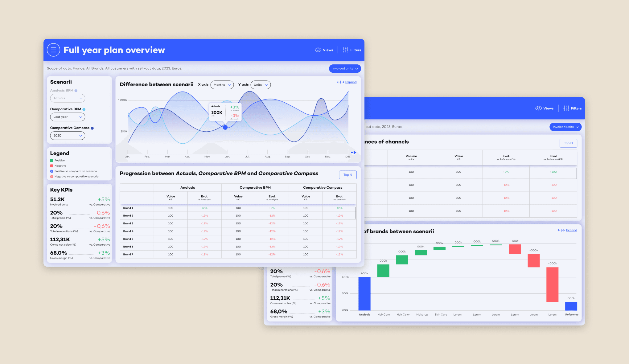
Task: Open the Last year dropdown
Action: 68,117
